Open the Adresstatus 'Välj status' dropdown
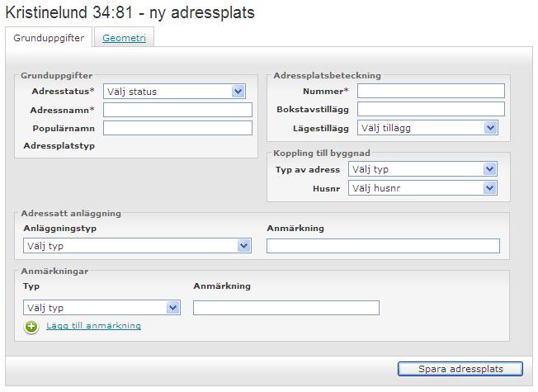This screenshot has width=538, height=392. (x=174, y=92)
